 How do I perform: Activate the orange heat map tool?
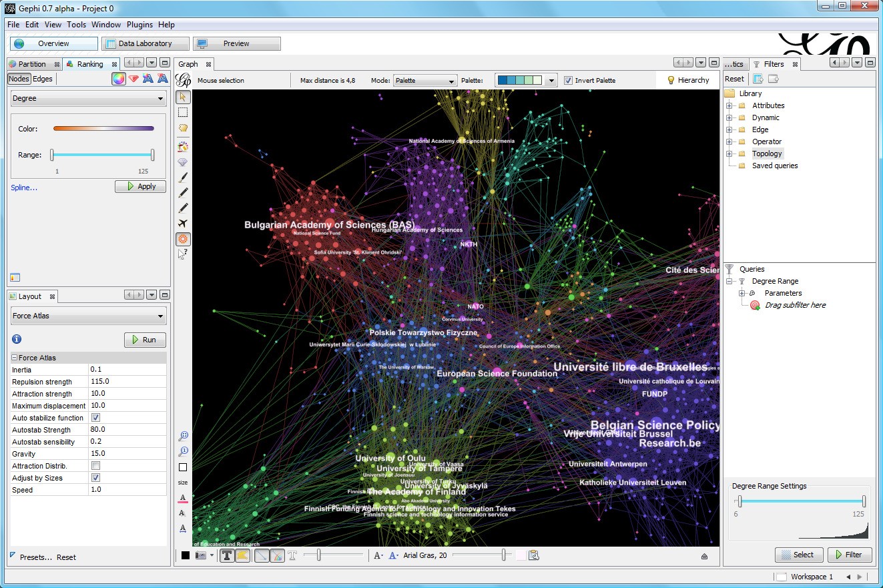coord(183,239)
